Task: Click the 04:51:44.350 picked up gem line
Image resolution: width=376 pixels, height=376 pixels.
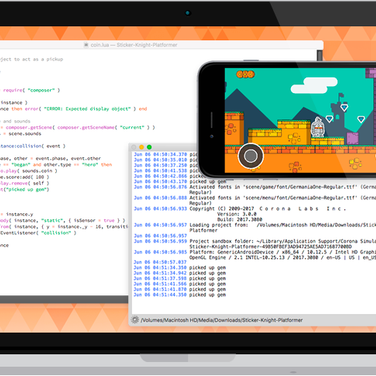Action: tap(180, 295)
